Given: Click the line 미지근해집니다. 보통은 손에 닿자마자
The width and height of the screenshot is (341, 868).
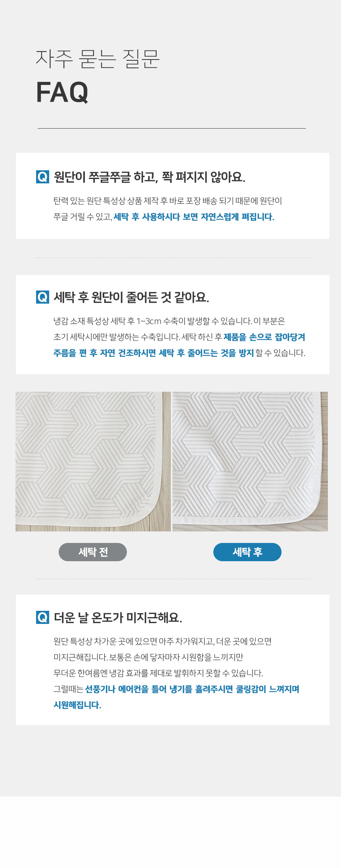Looking at the screenshot, I should (x=148, y=657).
